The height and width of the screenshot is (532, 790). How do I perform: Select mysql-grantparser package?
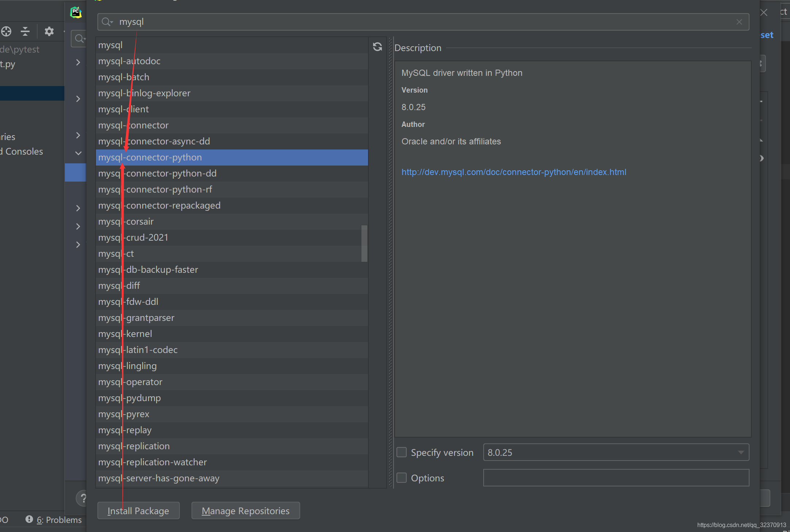coord(232,318)
